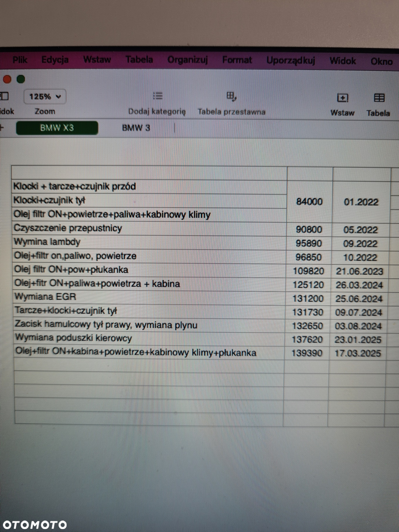
Task: Select date cell 26.03.2024
Action: (359, 285)
